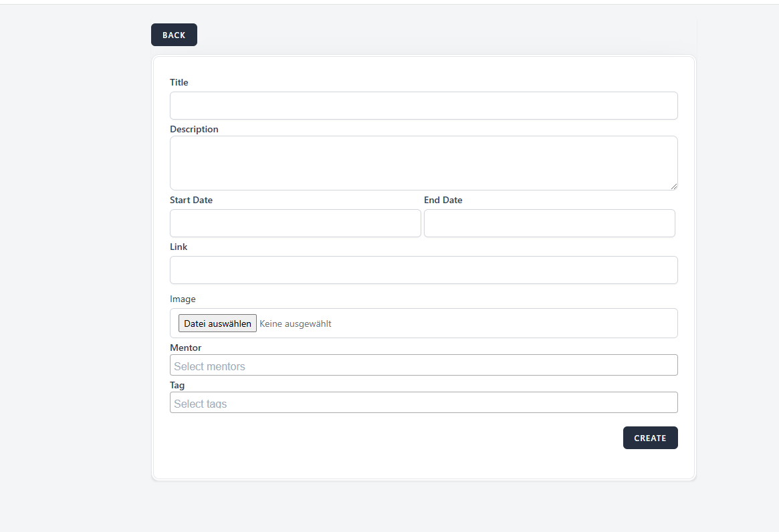Open the Select tags dropdown
The image size is (779, 532).
(423, 403)
